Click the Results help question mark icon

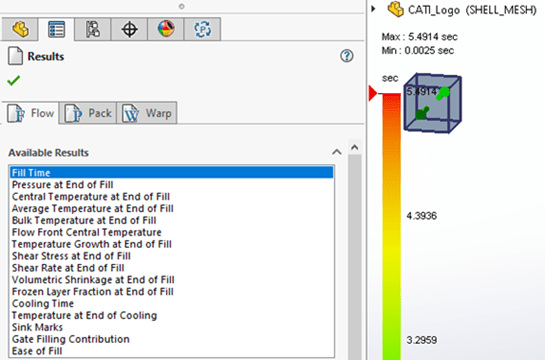tap(347, 56)
